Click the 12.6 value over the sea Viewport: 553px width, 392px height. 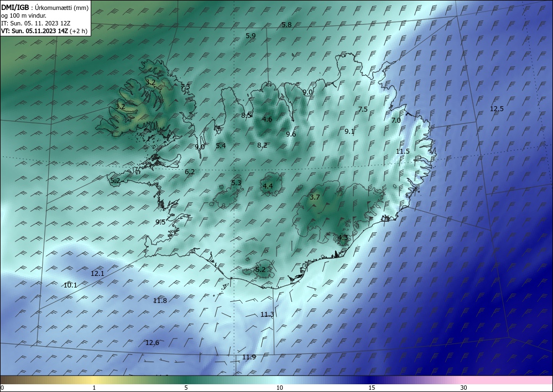coord(153,343)
